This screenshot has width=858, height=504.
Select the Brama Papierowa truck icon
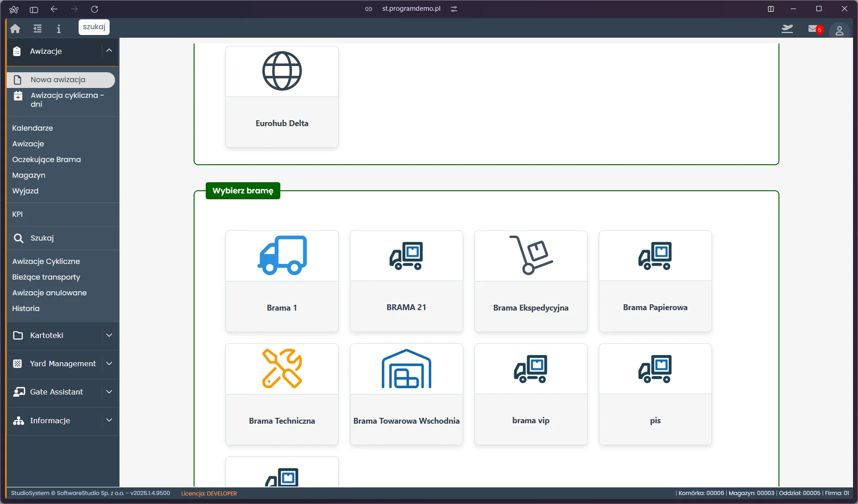(x=655, y=256)
